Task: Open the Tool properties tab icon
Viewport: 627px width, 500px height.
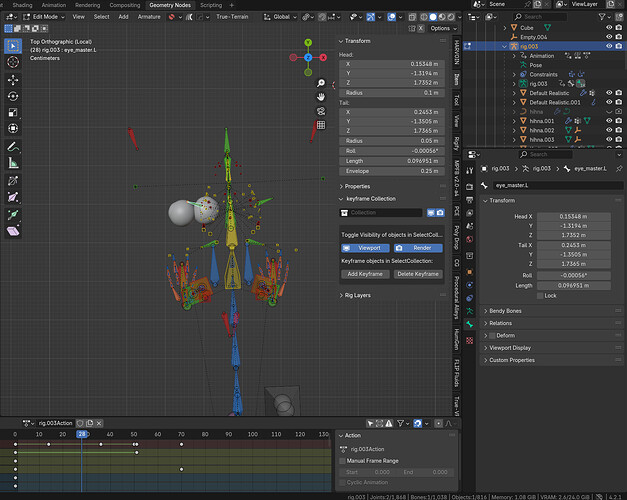Action: click(469, 171)
